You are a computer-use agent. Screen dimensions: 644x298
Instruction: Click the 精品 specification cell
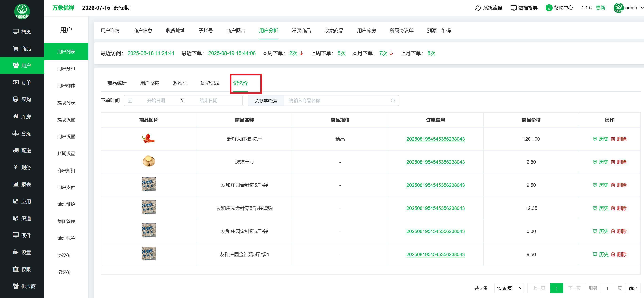[340, 139]
